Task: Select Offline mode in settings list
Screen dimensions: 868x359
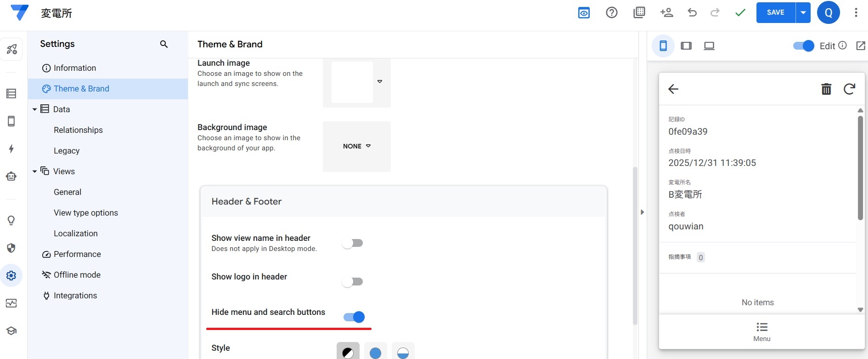Action: [x=77, y=275]
